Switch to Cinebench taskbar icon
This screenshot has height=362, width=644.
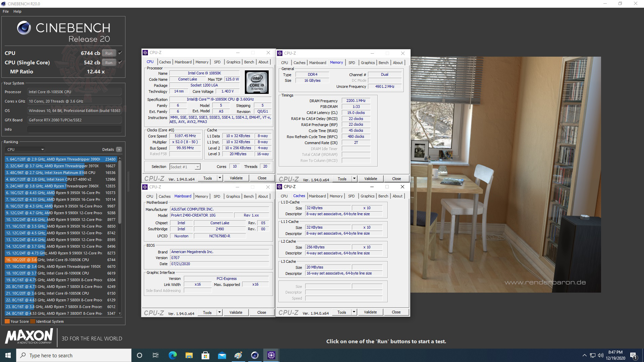[x=255, y=355]
